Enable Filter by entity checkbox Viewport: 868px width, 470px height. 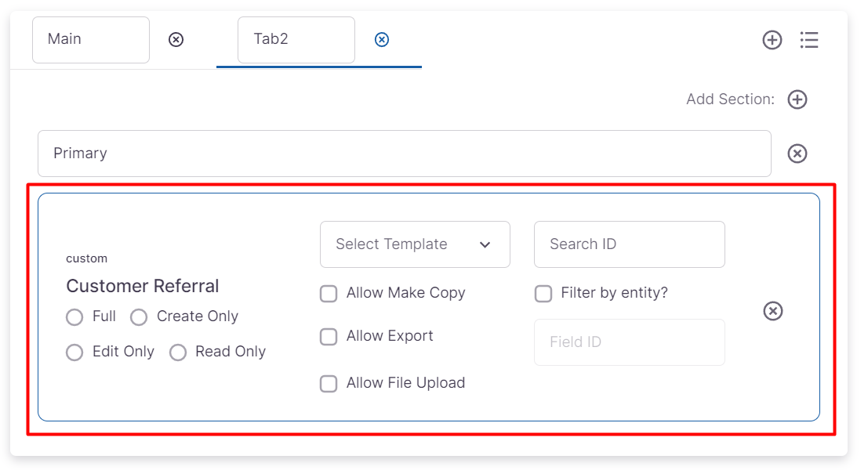point(543,294)
